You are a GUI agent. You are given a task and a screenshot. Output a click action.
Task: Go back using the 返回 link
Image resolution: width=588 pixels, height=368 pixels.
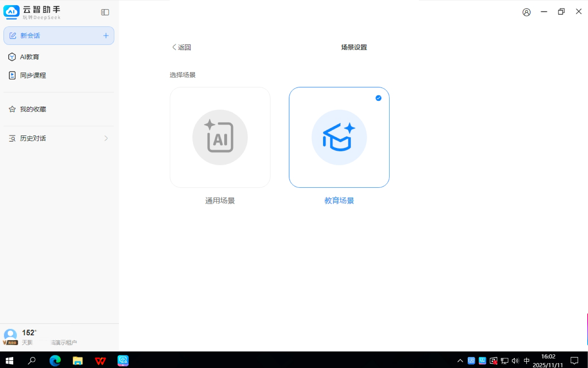coord(182,47)
